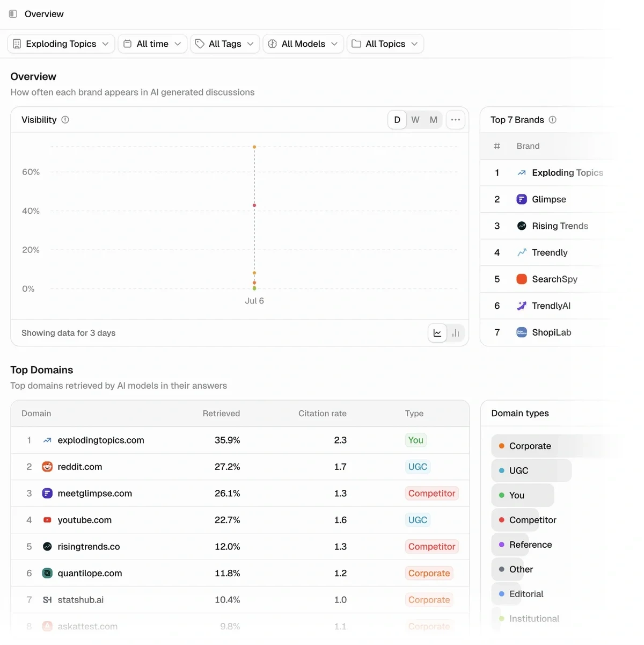Screen dimensions: 644x645
Task: Click the quantilope.com favicon
Action: point(47,573)
